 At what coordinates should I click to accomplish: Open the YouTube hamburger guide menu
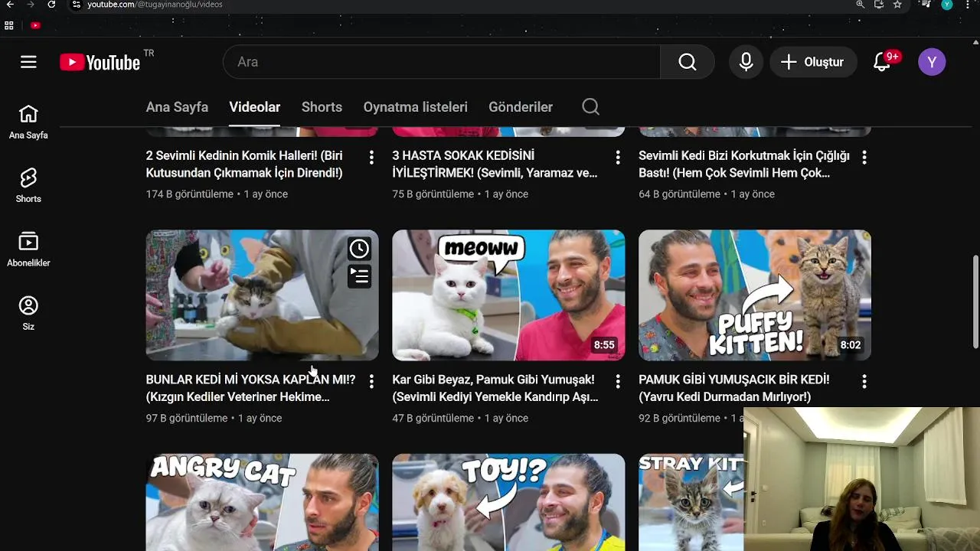[x=28, y=62]
